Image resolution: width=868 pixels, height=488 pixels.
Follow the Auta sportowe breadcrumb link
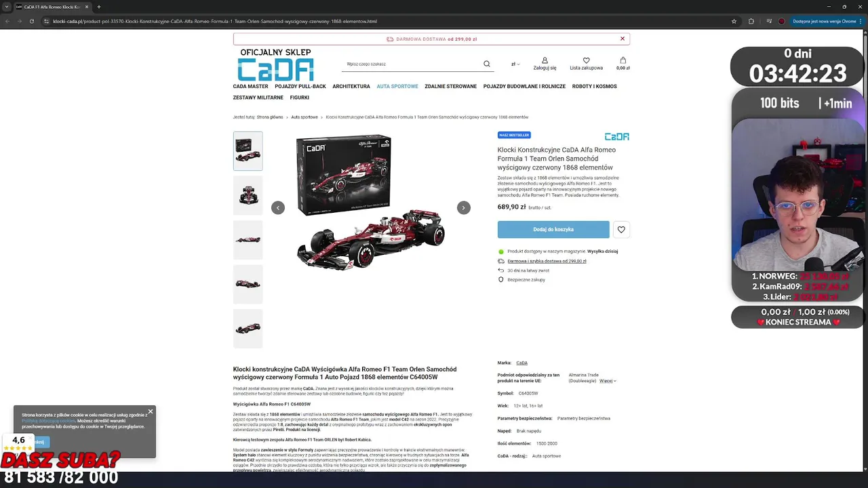pyautogui.click(x=304, y=117)
